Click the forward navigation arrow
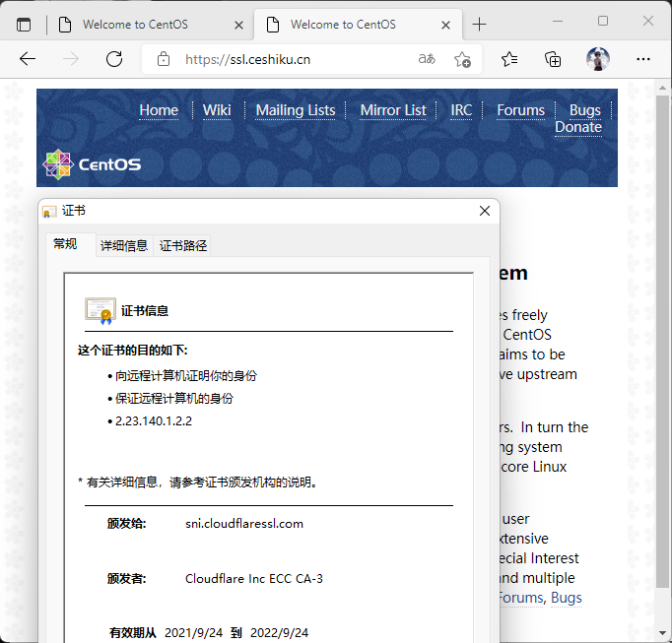 click(71, 59)
